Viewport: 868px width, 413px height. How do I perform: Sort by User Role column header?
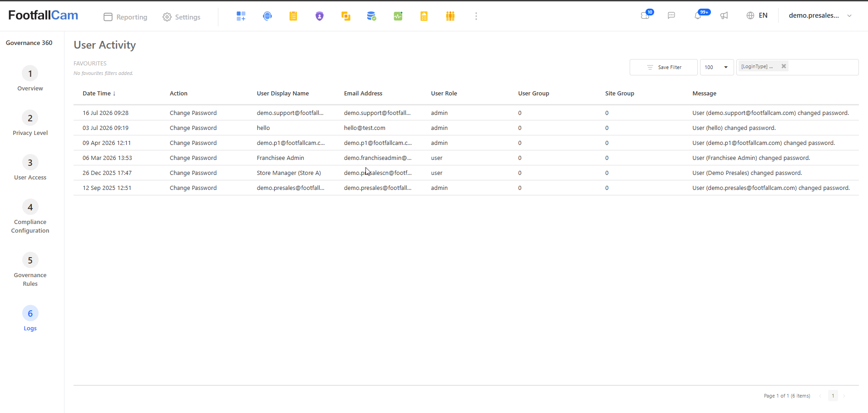(444, 94)
